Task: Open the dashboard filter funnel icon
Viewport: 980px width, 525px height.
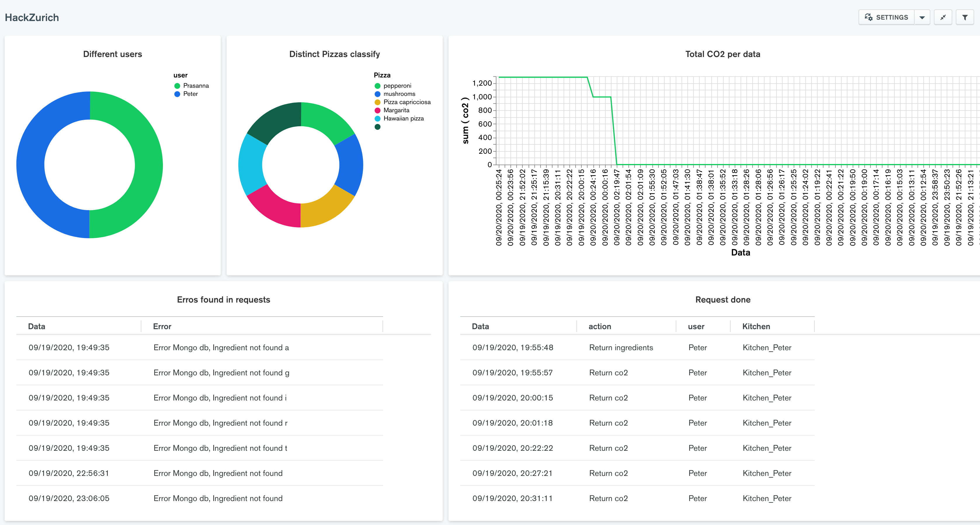Action: (965, 17)
